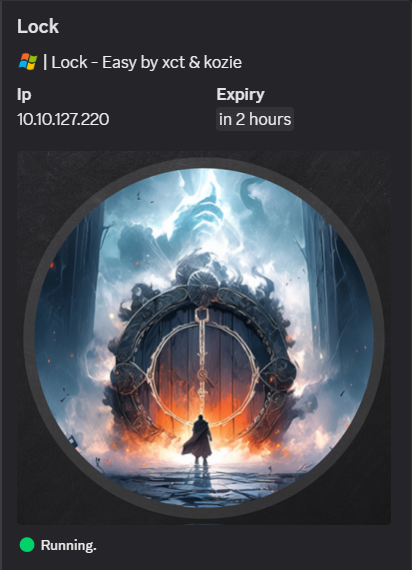Select the IP address 10.10.127.220
Image resolution: width=412 pixels, height=570 pixels.
(x=63, y=119)
